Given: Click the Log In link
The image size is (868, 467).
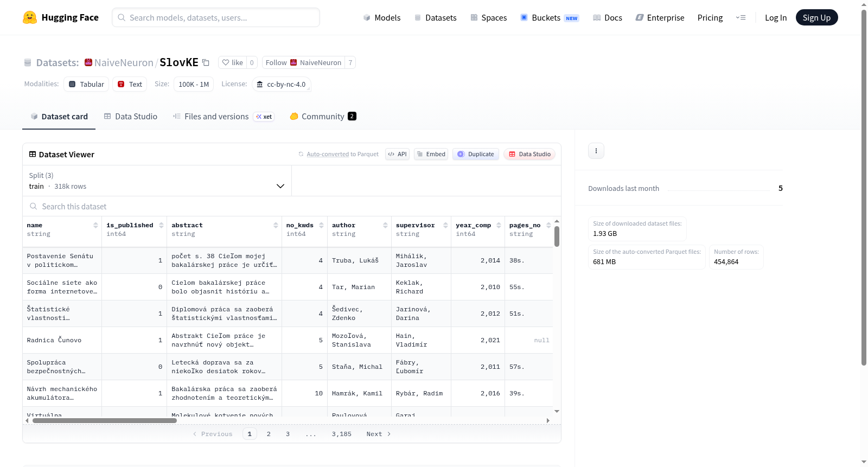Looking at the screenshot, I should click(x=776, y=17).
